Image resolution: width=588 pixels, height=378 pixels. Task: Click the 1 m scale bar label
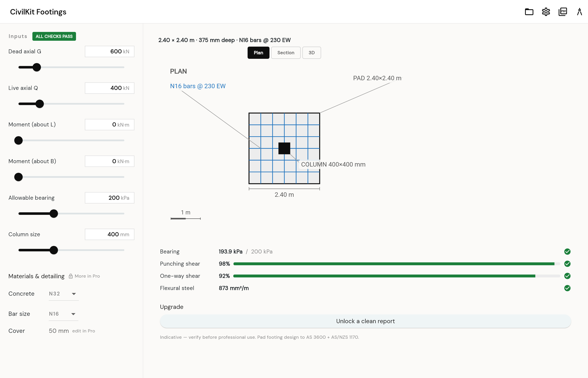[x=185, y=213]
